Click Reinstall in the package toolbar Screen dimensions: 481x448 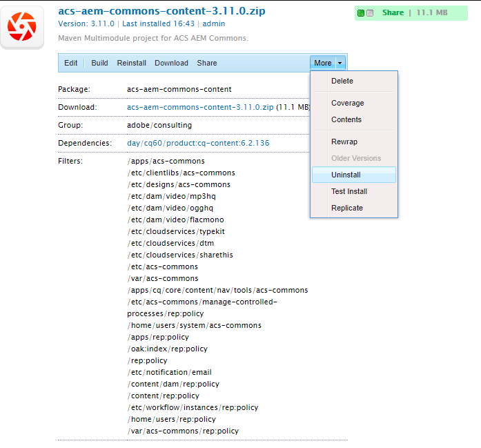pos(132,63)
